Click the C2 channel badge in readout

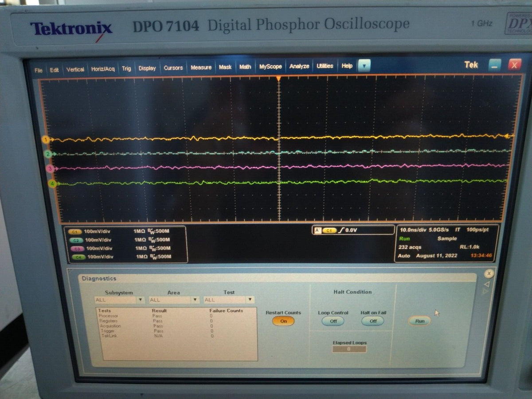tap(76, 240)
